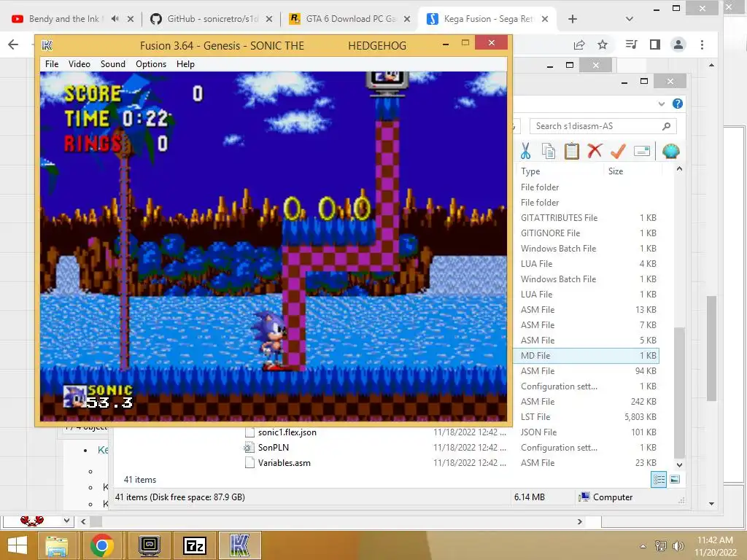Open the crab icon dropdown
747x560 pixels.
point(66,521)
